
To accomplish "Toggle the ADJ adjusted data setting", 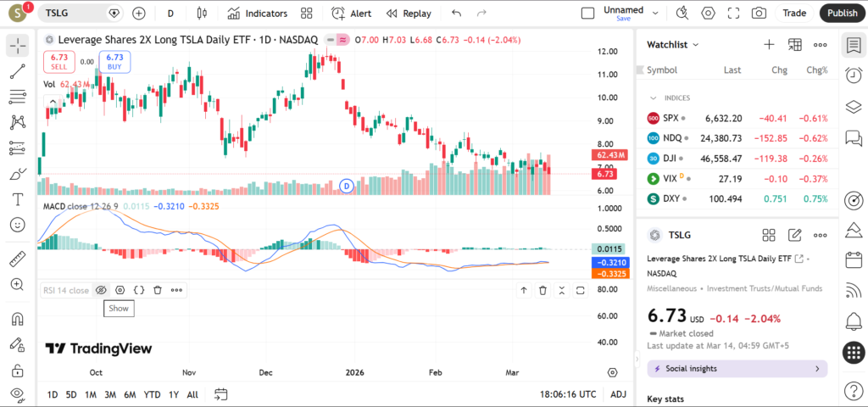I will click(x=619, y=394).
